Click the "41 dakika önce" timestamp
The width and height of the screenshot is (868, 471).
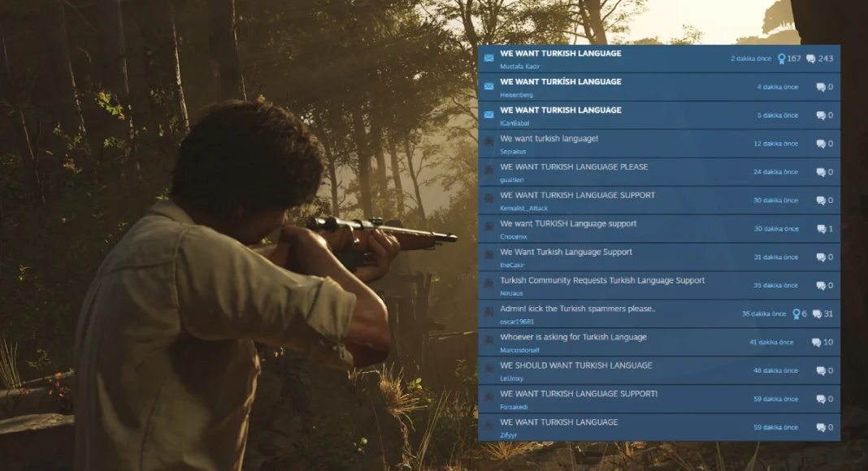click(x=771, y=342)
